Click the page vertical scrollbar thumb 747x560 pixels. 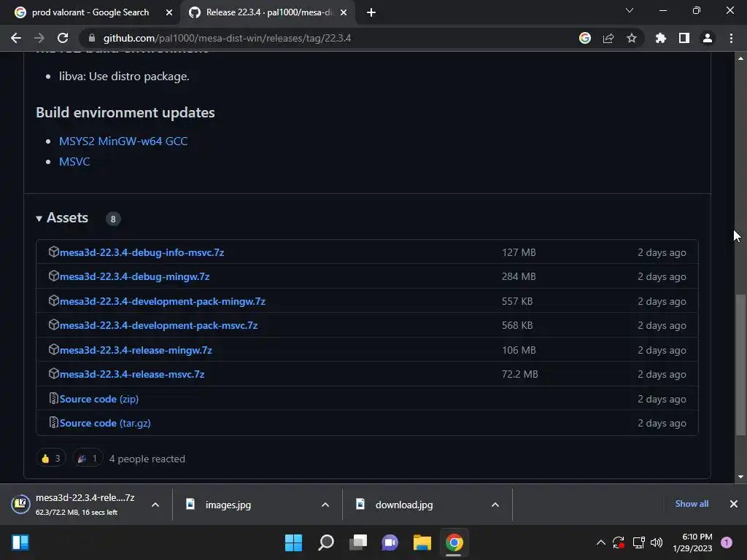pos(740,365)
